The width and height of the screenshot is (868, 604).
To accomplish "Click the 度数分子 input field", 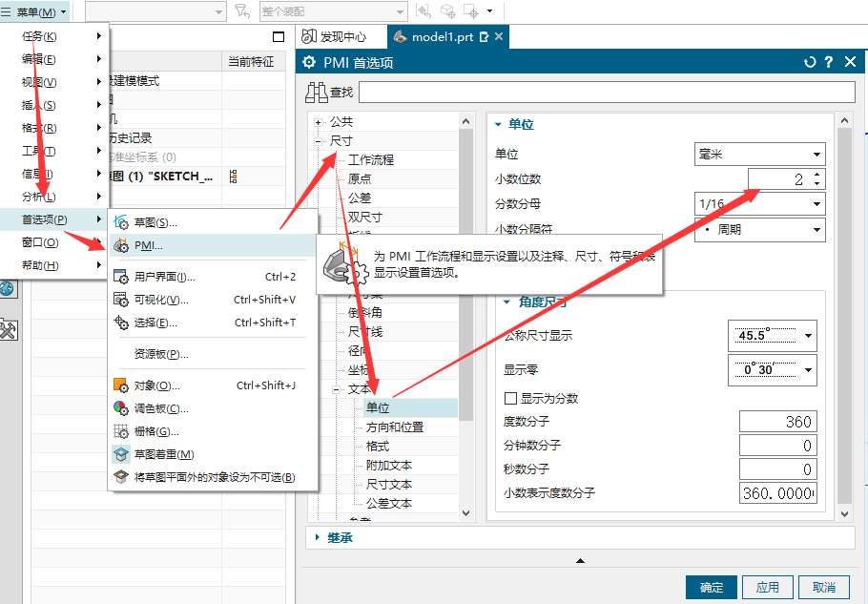I will pyautogui.click(x=777, y=422).
